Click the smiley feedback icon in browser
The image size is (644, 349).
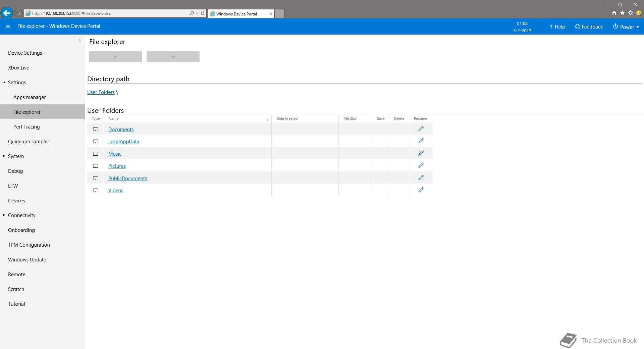tap(639, 13)
